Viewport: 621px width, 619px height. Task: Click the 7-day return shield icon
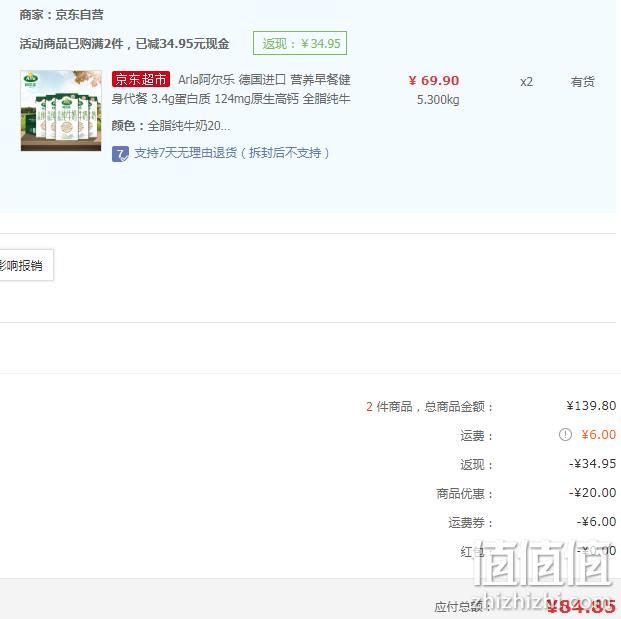[120, 154]
